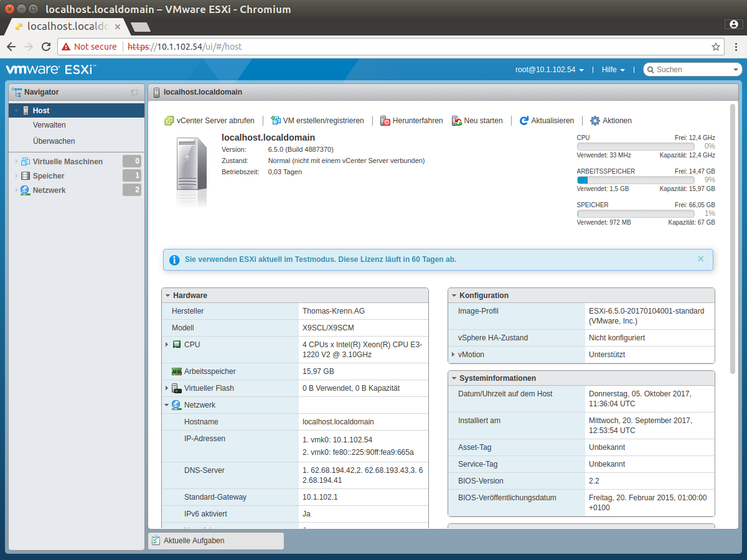Screen dimensions: 747x560
Task: Dismiss the Testmodus license notification
Action: pos(700,259)
